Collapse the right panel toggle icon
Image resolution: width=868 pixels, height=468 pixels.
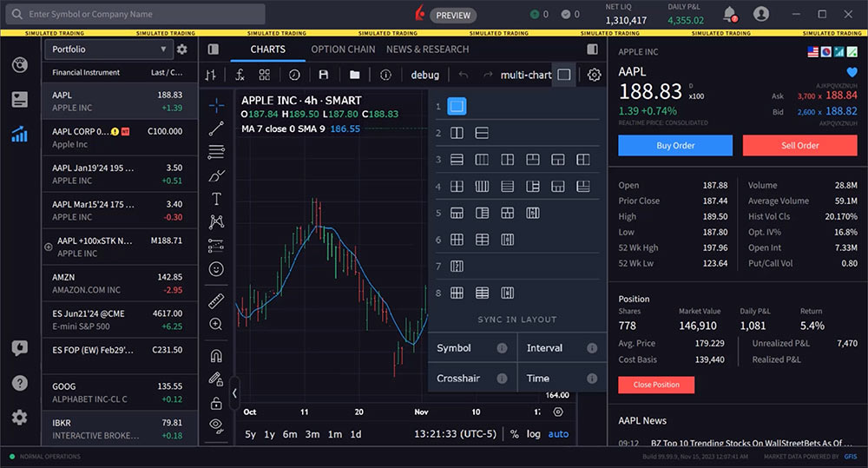pos(592,49)
